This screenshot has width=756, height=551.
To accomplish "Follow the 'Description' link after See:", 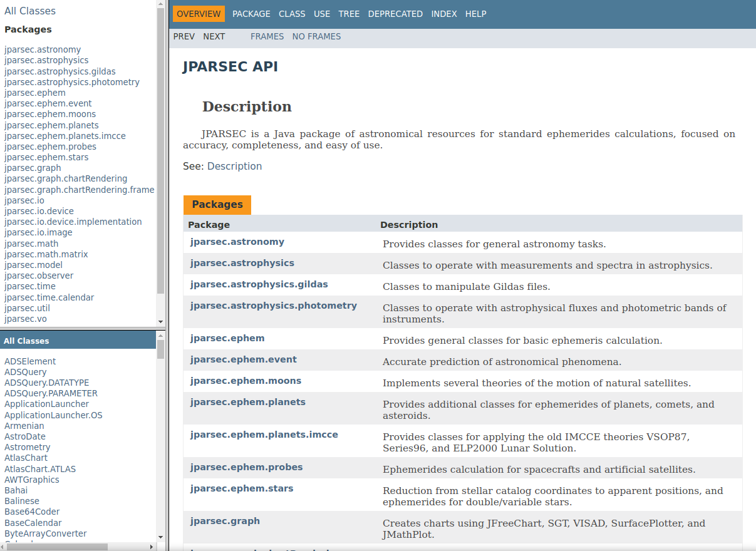I will click(234, 166).
